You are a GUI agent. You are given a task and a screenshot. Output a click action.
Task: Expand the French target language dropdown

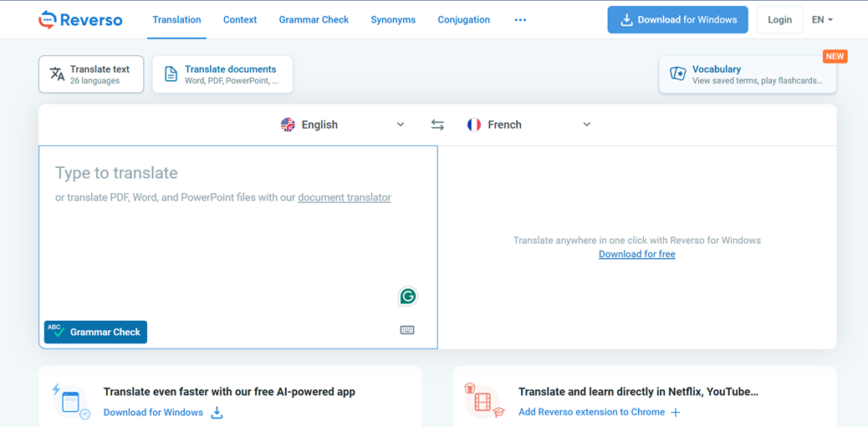(529, 125)
